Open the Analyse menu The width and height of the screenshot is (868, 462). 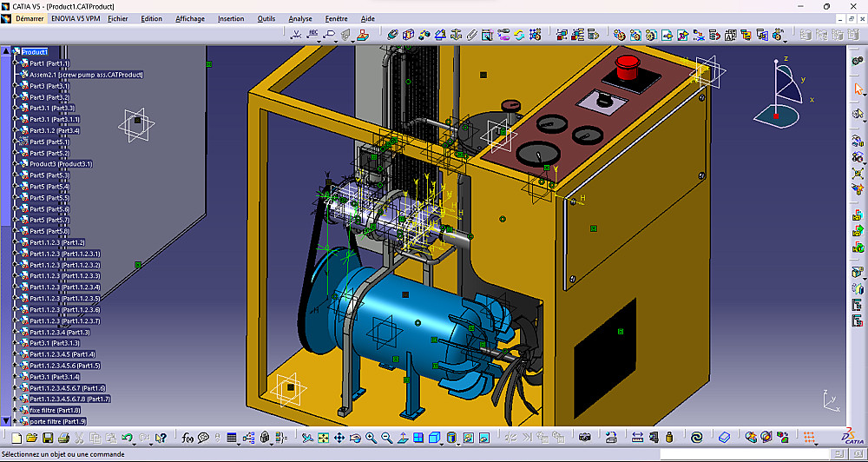pyautogui.click(x=300, y=18)
